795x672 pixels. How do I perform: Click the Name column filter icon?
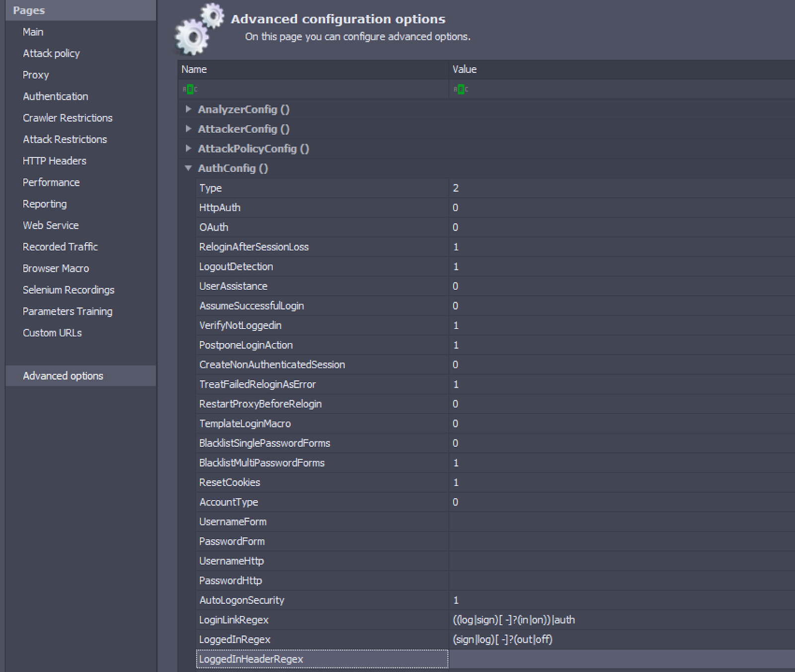190,89
